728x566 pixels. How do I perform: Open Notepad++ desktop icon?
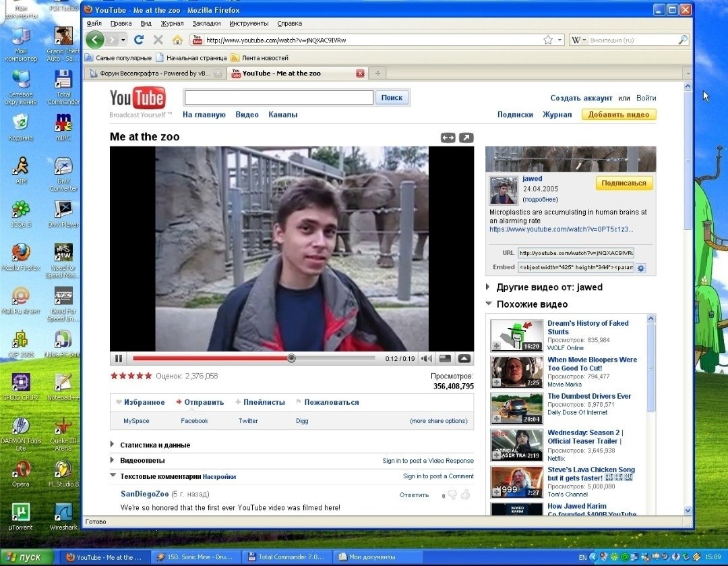(x=63, y=387)
